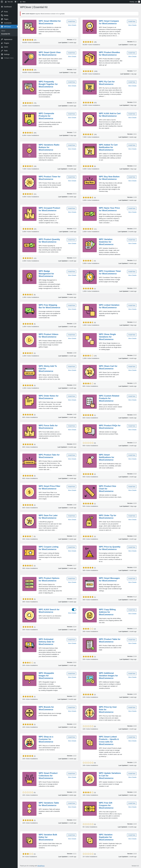Toggle the WPC AJAX Search plugin switch
This screenshot has width=141, height=868.
(74, 610)
